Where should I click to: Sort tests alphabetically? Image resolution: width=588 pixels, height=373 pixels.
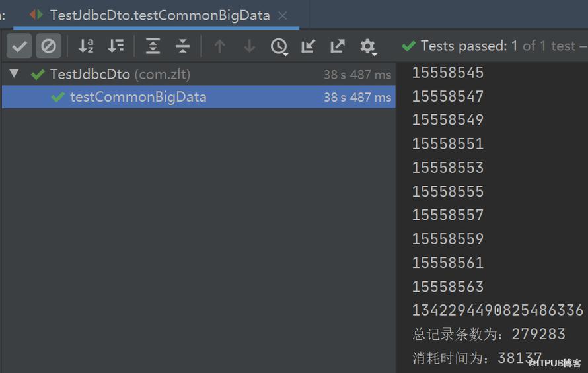point(86,46)
